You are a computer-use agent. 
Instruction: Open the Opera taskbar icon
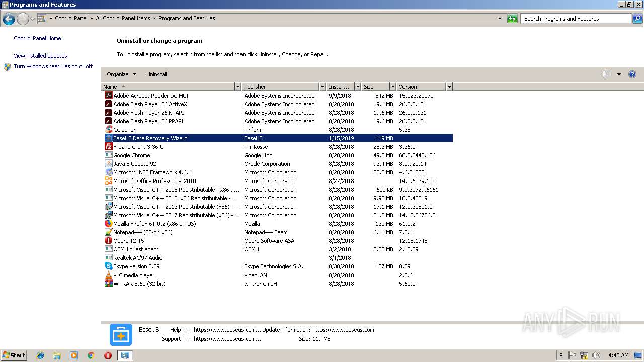(108, 355)
